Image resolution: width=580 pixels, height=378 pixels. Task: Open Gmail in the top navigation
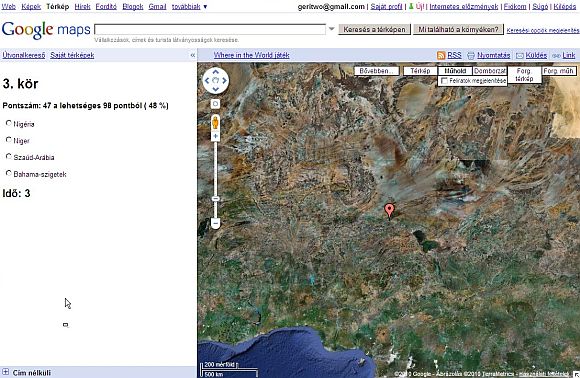pos(158,6)
